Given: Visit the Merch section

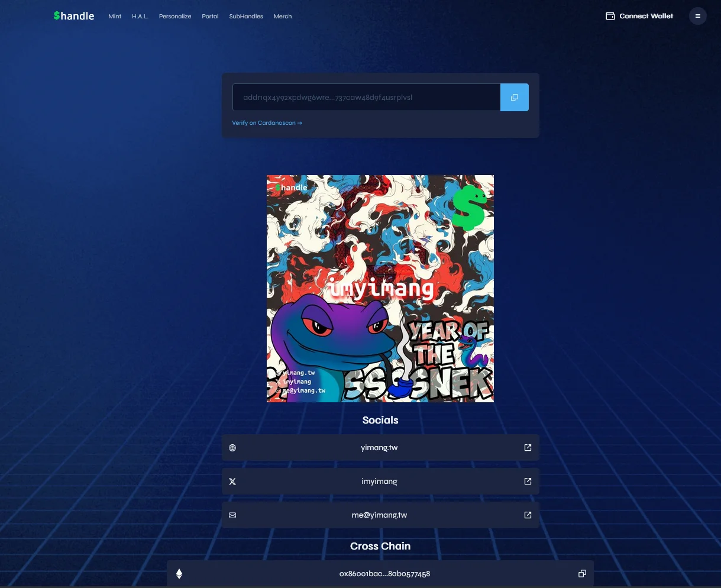Looking at the screenshot, I should [x=283, y=17].
